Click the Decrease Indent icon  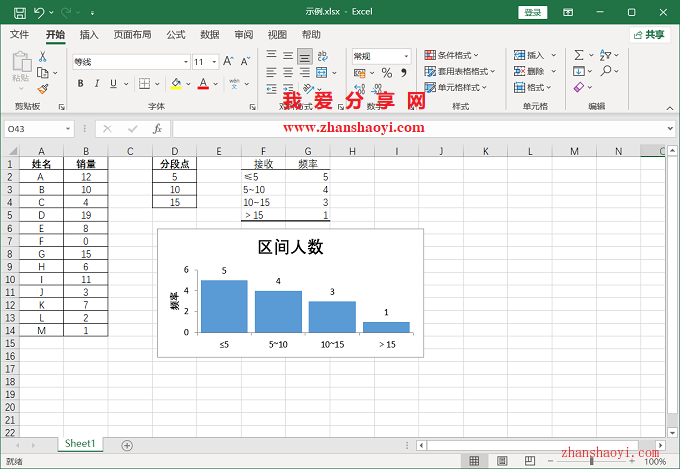click(x=271, y=89)
